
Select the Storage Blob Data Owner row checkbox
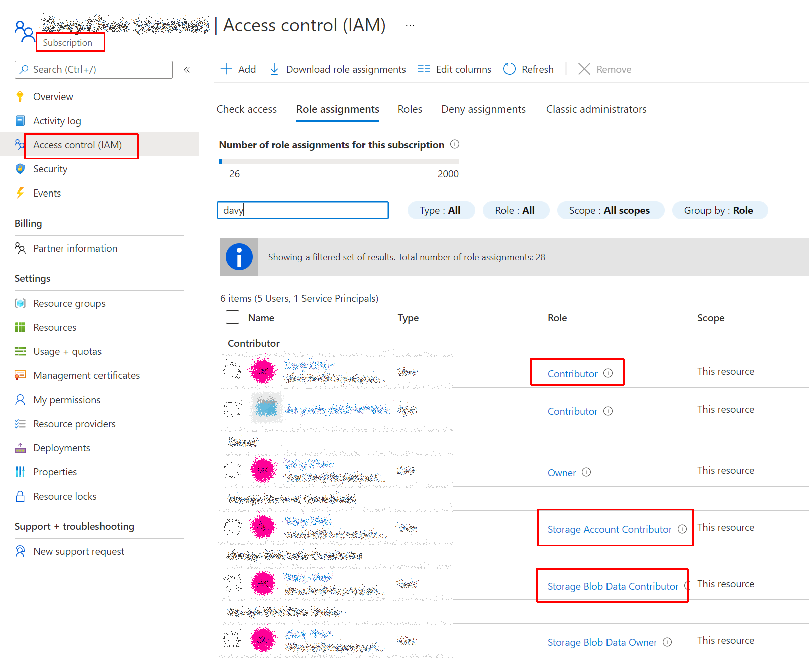click(232, 640)
